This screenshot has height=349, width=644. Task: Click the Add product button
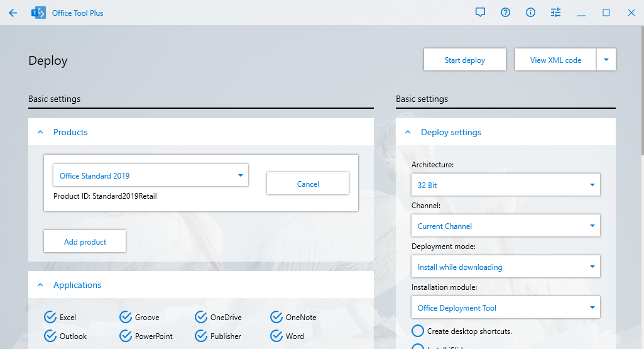(x=85, y=241)
